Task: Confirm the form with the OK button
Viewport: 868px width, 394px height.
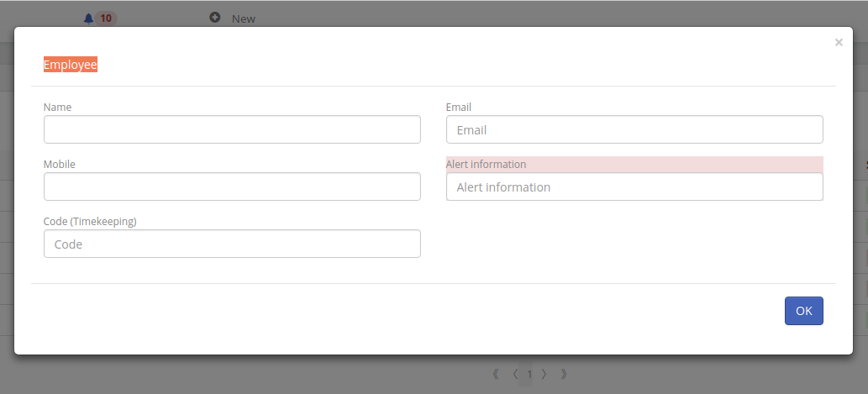Action: (804, 311)
